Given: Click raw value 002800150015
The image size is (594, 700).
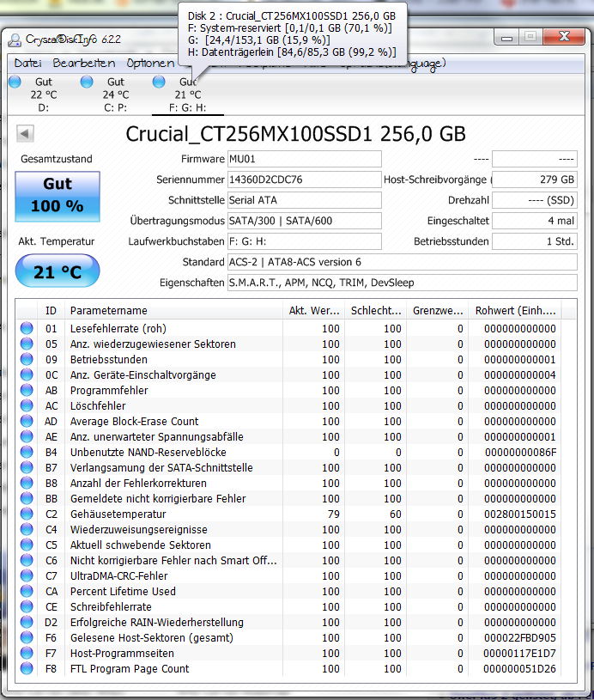Looking at the screenshot, I should tap(520, 514).
